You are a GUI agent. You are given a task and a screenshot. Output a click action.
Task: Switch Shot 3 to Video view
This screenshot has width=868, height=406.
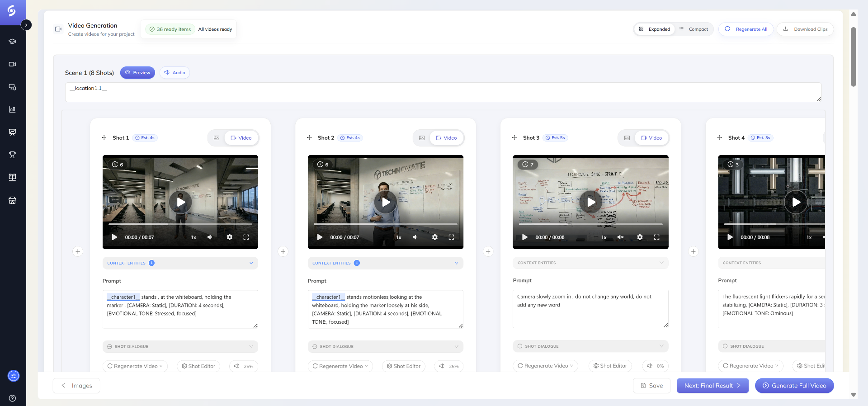pyautogui.click(x=652, y=138)
